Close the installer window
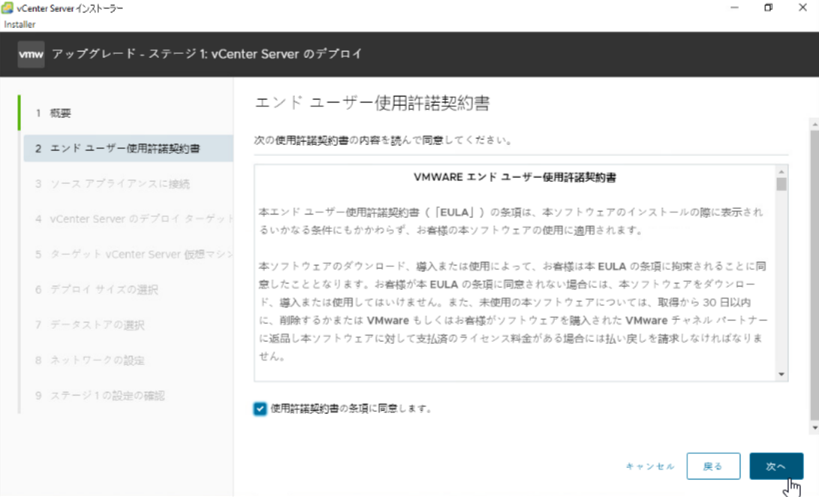This screenshot has height=497, width=819. point(803,8)
